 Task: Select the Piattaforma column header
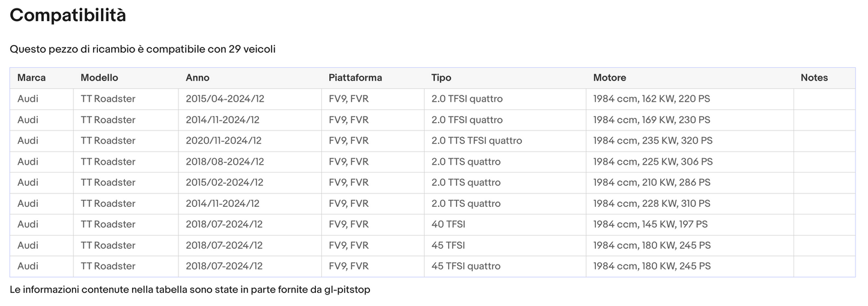[355, 78]
